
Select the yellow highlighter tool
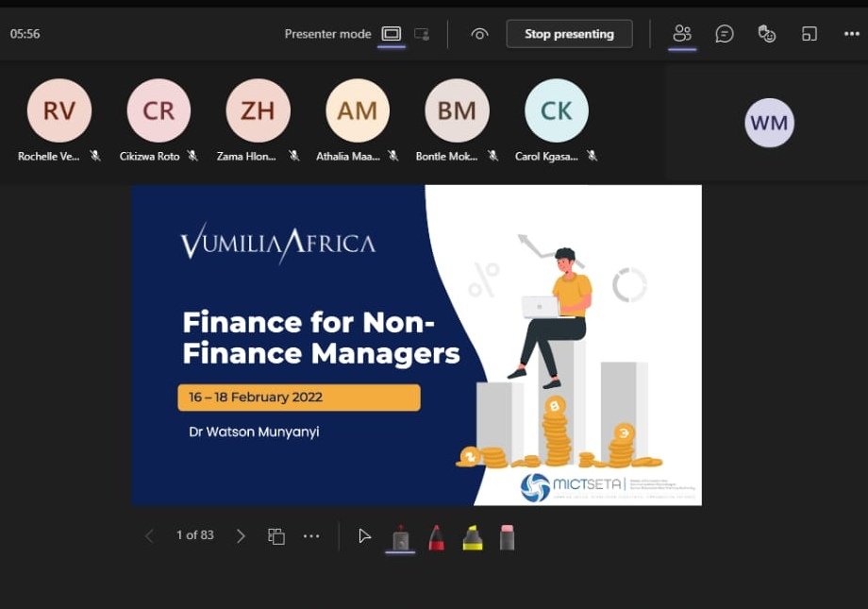point(472,538)
